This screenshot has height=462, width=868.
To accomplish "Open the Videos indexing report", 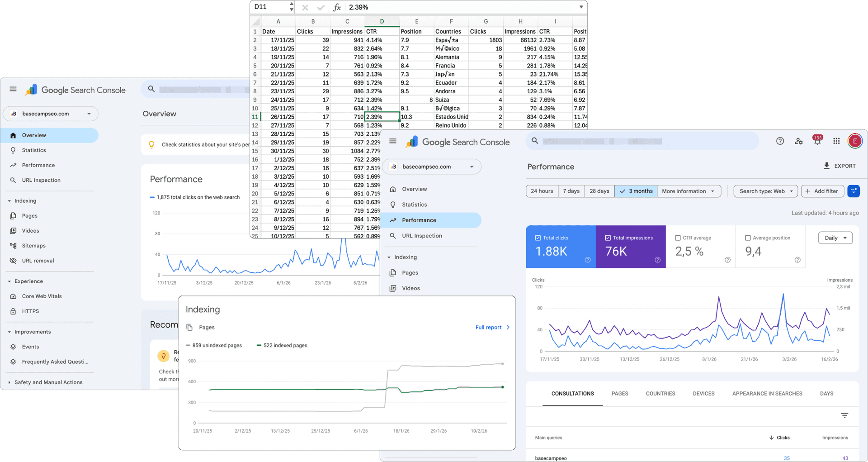I will (410, 288).
